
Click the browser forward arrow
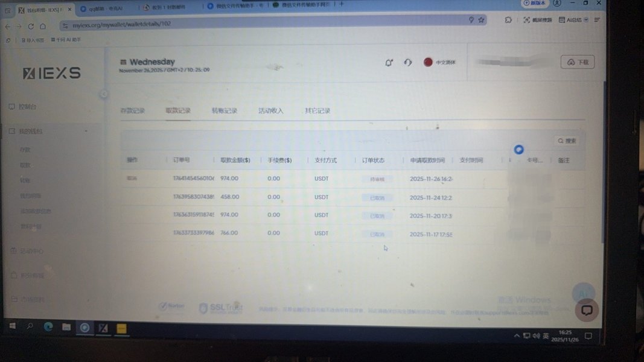click(x=19, y=27)
